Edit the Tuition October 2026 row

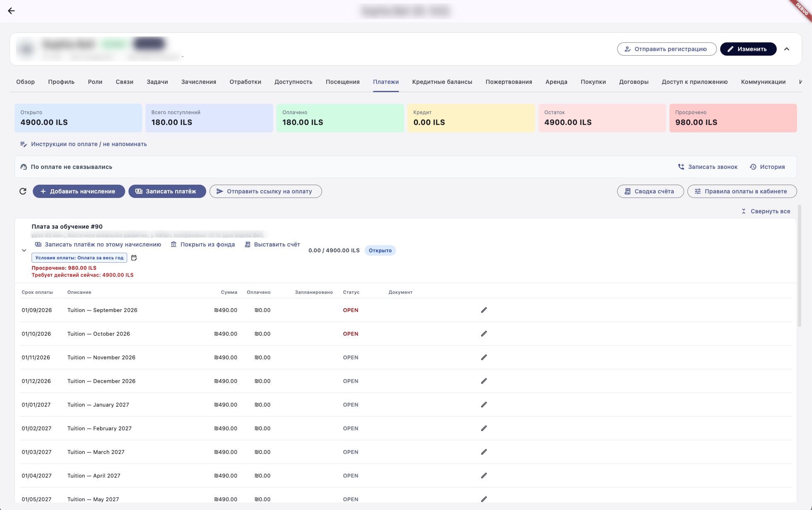coord(484,334)
